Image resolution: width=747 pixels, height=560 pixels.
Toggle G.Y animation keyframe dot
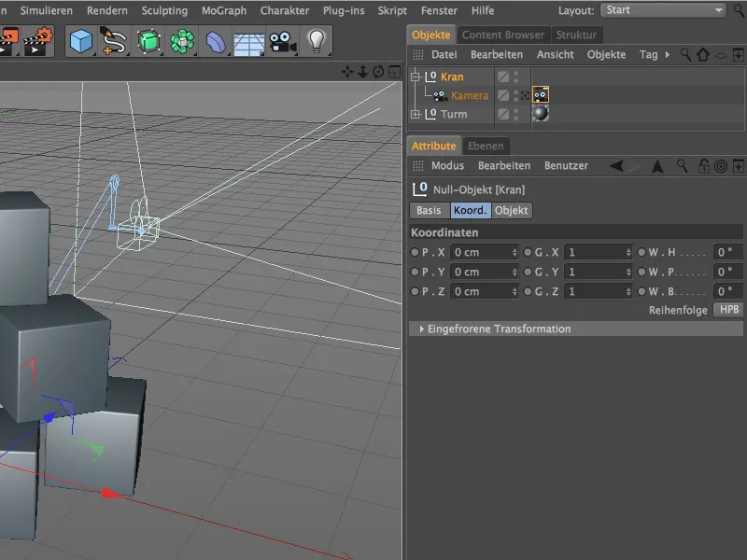tap(528, 272)
